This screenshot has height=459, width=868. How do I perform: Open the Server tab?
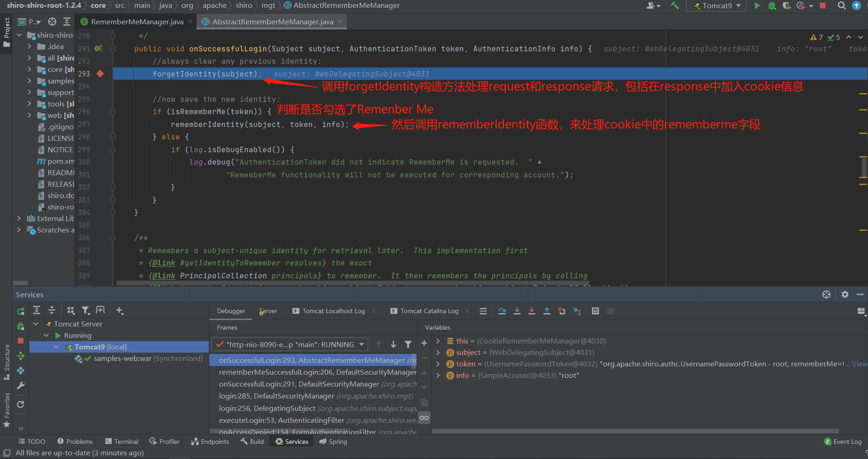click(268, 311)
